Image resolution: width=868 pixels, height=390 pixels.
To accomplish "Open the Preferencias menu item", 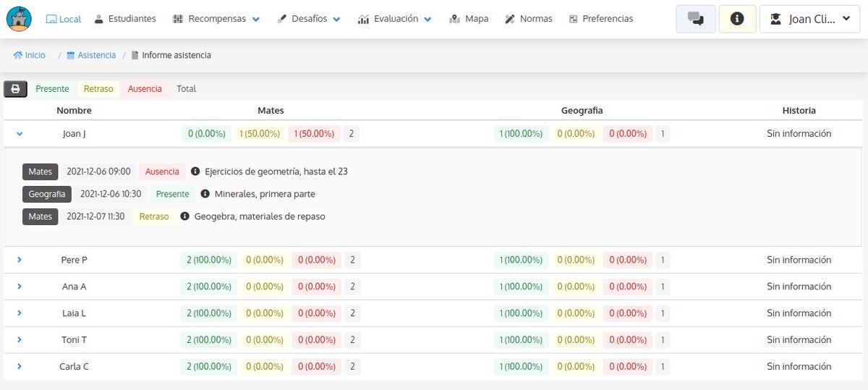I will 601,19.
